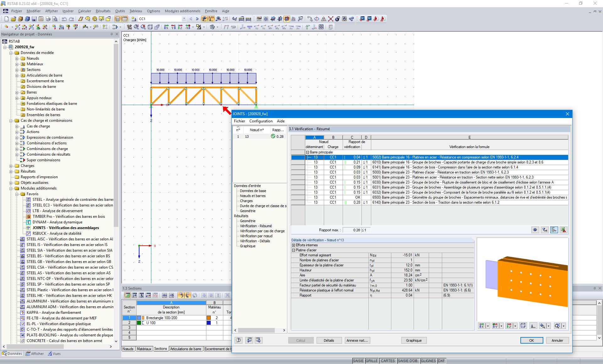Click the Graphique button
603x364 pixels.
tap(414, 340)
